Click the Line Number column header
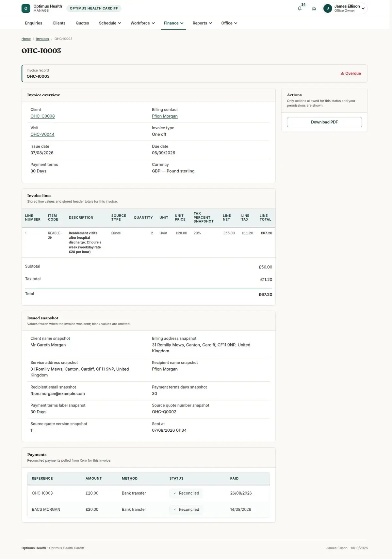This screenshot has height=559, width=392. tap(33, 217)
